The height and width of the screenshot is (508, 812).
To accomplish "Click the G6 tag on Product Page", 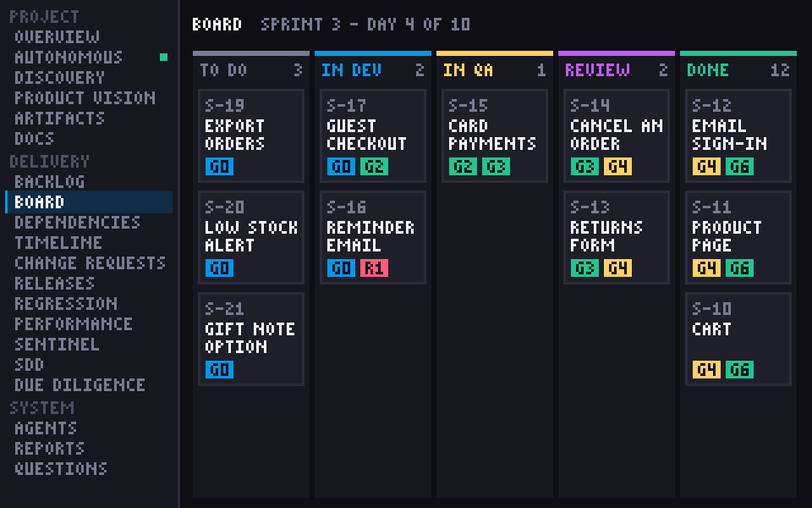I will 739,268.
